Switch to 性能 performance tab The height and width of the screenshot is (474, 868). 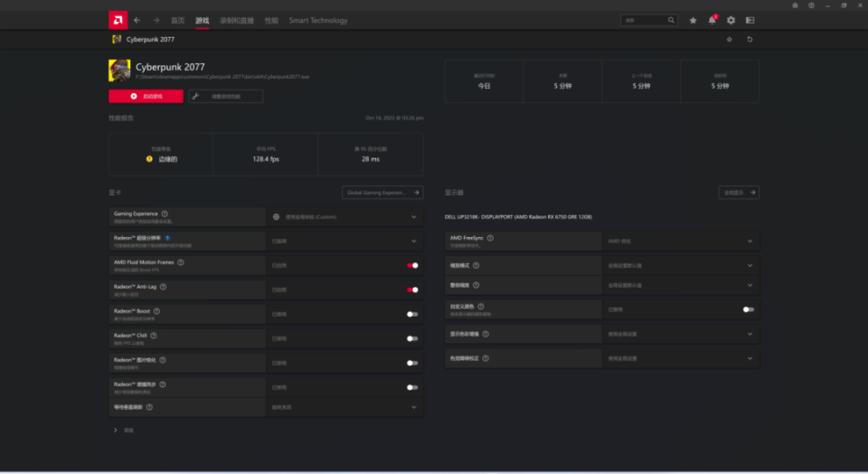[x=271, y=21]
